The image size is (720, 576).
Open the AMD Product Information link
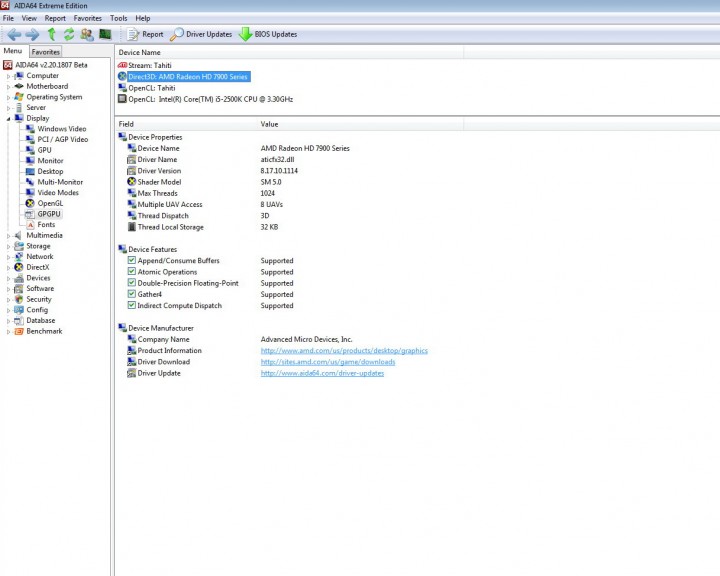click(x=344, y=350)
